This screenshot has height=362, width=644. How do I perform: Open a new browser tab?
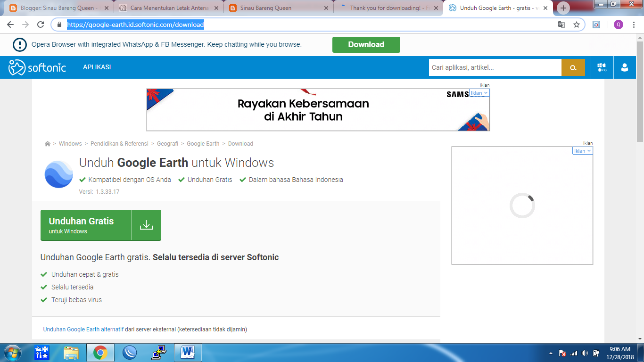point(563,8)
